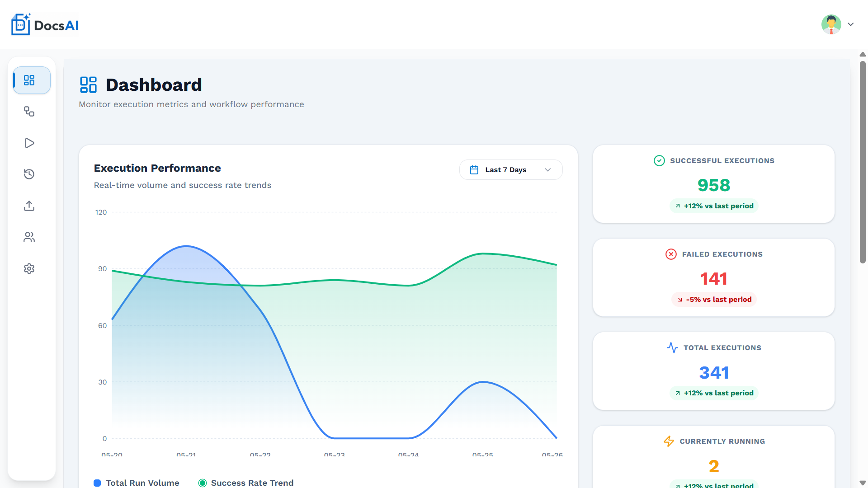Open the Last 7 Days dropdown

click(511, 170)
